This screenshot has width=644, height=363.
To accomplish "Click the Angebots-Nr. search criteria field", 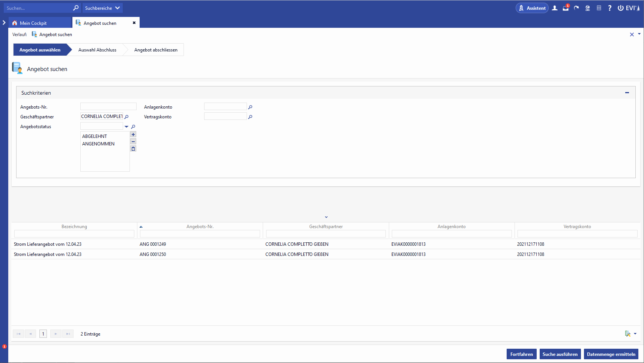I will tap(108, 107).
